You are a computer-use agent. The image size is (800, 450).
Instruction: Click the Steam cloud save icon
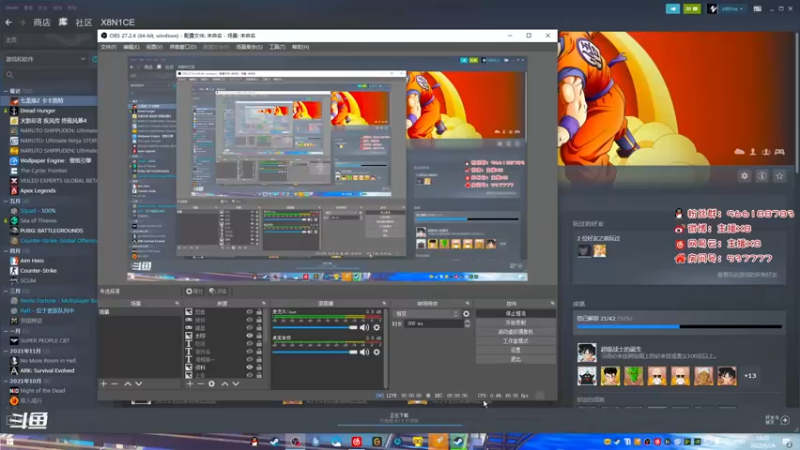[x=739, y=152]
